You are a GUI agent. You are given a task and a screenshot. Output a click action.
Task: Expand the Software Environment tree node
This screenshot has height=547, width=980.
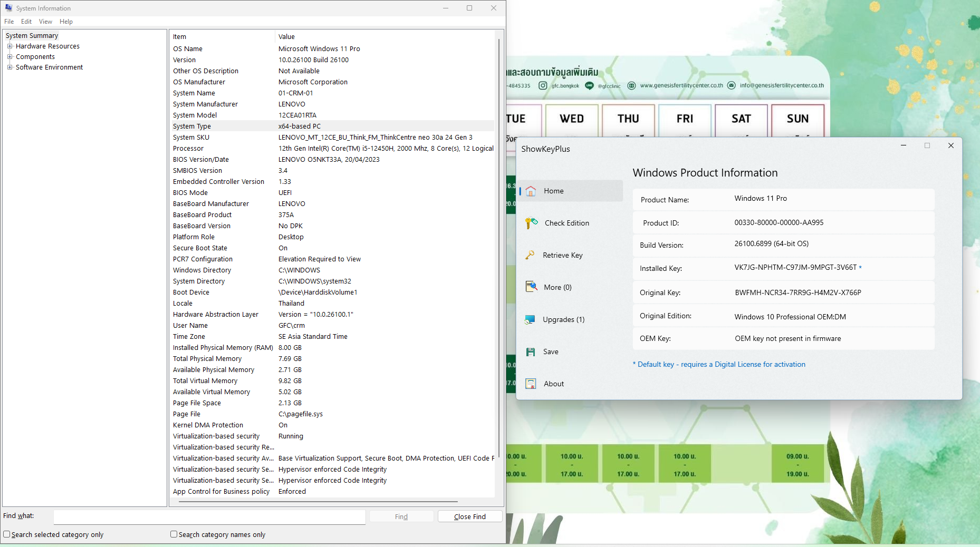[9, 67]
